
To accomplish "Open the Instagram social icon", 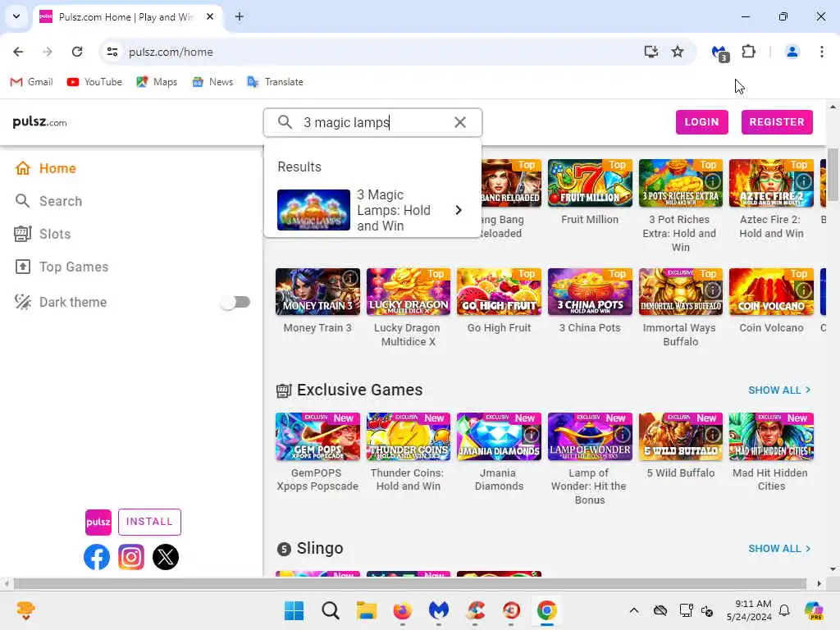I will [x=131, y=557].
